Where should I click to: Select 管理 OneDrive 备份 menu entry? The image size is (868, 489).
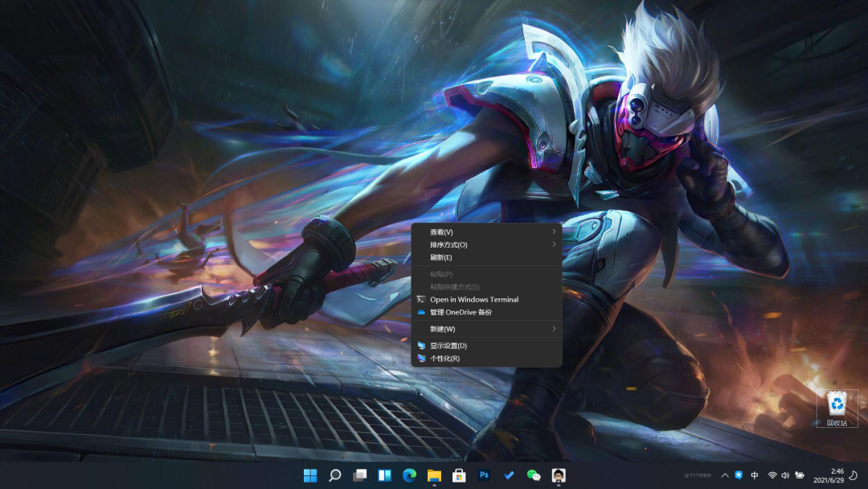pyautogui.click(x=461, y=312)
